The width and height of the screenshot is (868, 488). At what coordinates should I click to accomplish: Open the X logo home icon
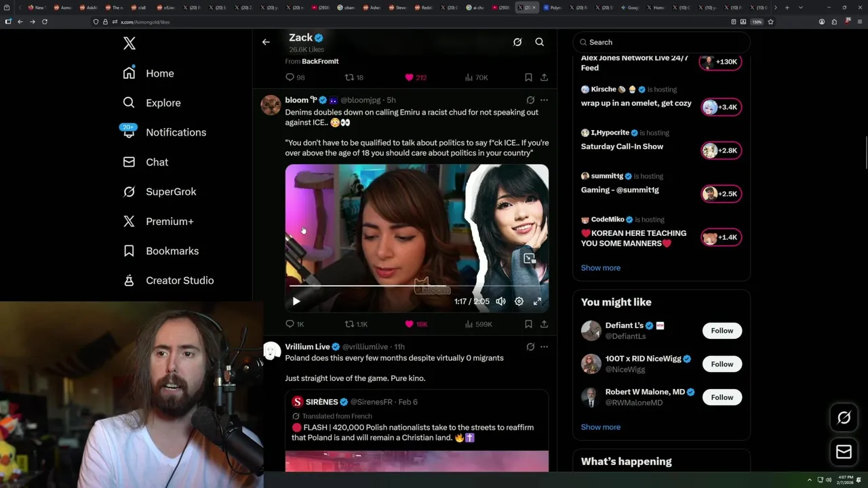pos(130,43)
